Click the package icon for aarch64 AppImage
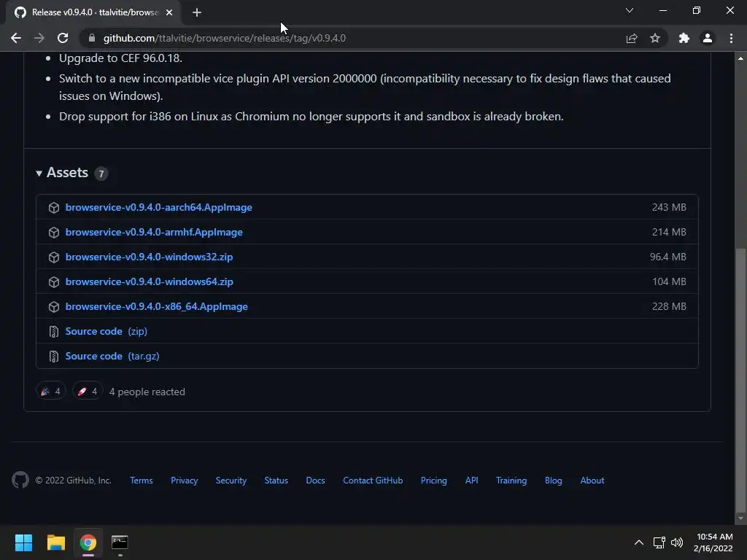747x560 pixels. click(x=54, y=208)
